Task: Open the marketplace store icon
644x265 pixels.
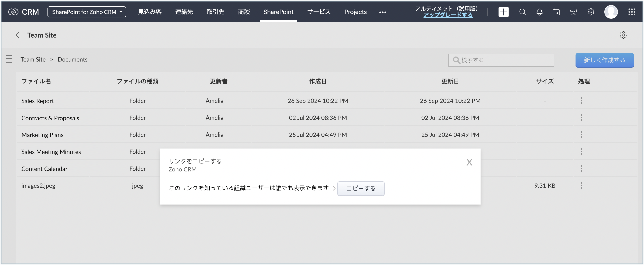Action: pos(573,12)
